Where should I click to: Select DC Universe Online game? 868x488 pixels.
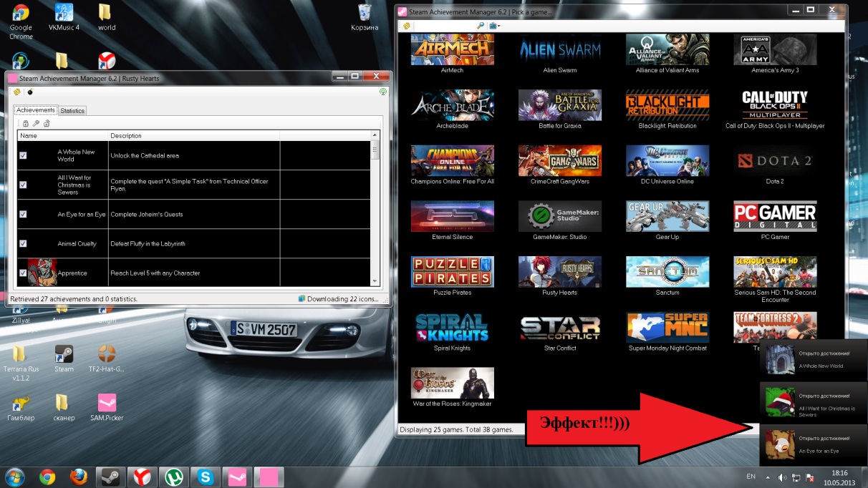(667, 160)
